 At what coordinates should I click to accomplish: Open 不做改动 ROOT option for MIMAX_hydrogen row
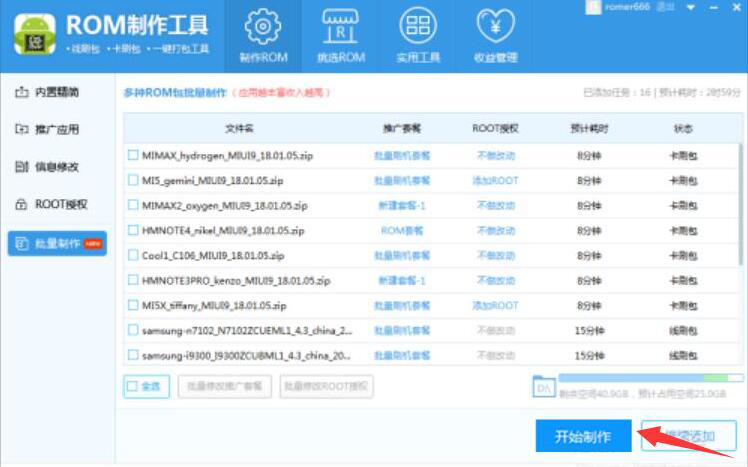tap(496, 156)
